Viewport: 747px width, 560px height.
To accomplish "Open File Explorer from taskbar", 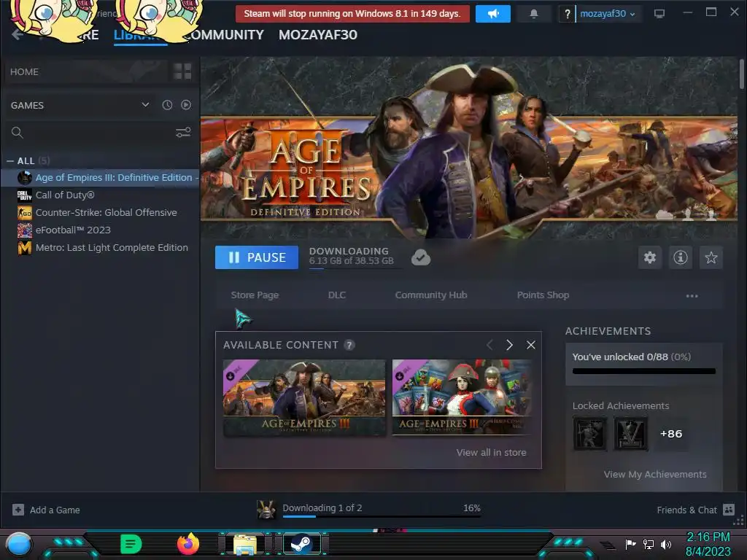I will click(x=245, y=544).
